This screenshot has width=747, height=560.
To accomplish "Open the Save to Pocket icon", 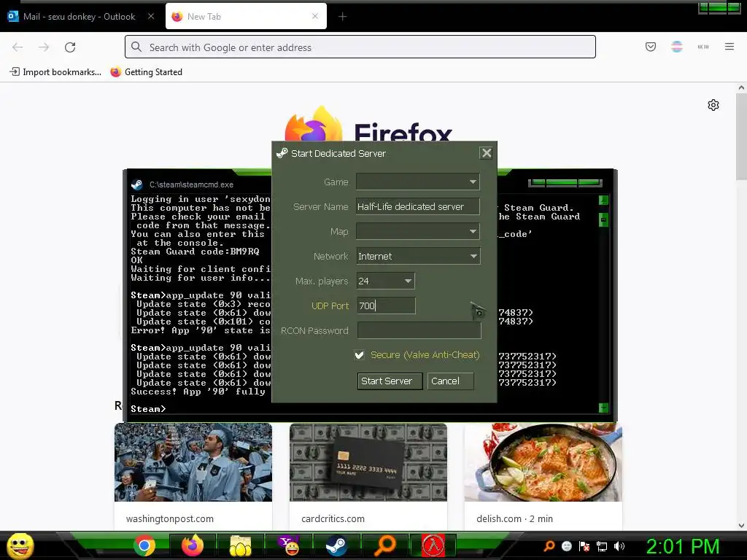I will pos(650,47).
